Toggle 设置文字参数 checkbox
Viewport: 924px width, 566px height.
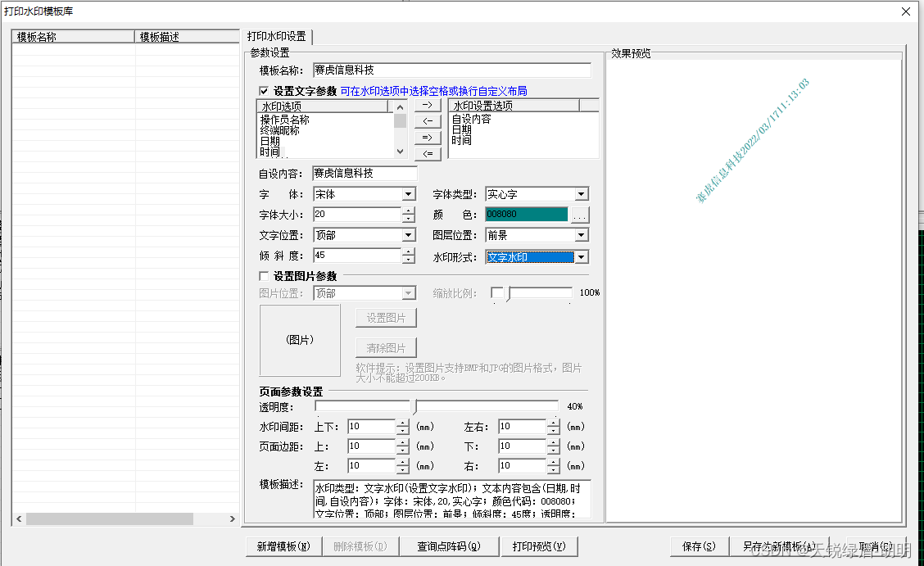click(264, 91)
